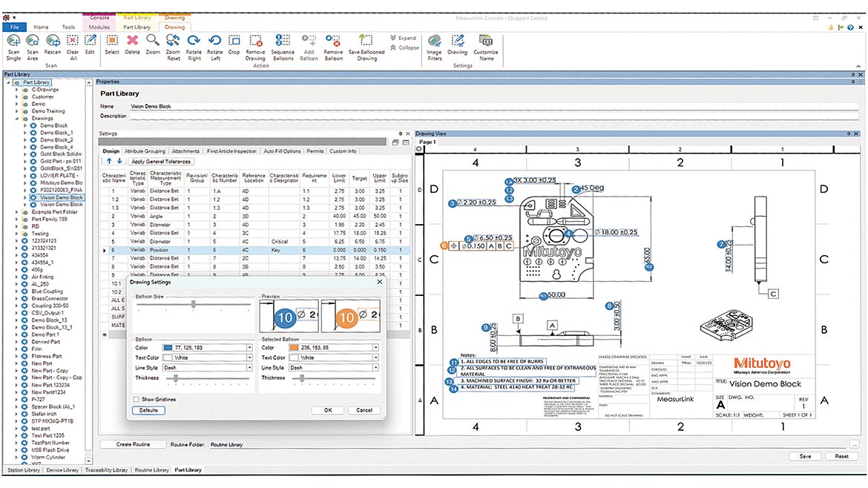The image size is (868, 488).
Task: Click Collapse in the ribbon
Action: coord(404,47)
